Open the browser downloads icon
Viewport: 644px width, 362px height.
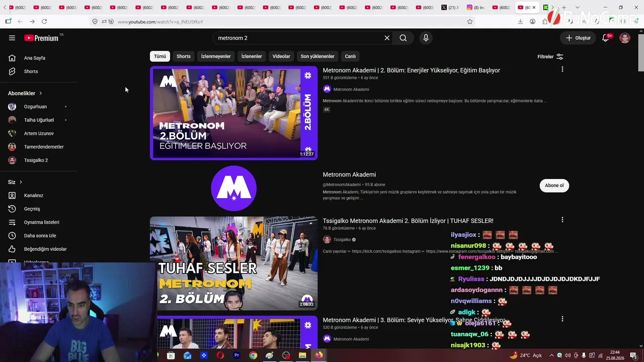tap(520, 22)
